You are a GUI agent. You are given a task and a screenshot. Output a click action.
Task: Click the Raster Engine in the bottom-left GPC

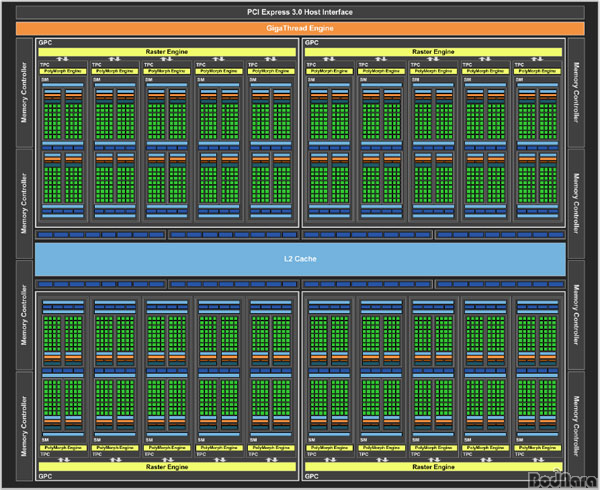(166, 466)
